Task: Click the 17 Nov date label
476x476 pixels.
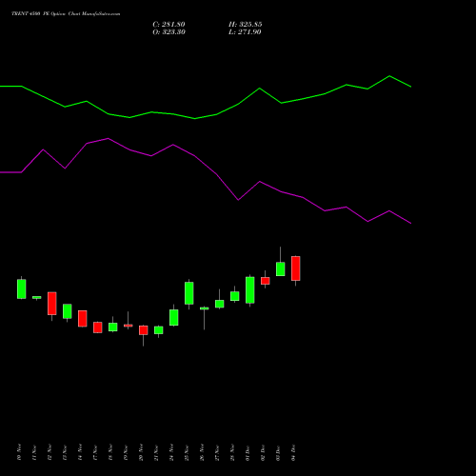Action: pos(95,452)
